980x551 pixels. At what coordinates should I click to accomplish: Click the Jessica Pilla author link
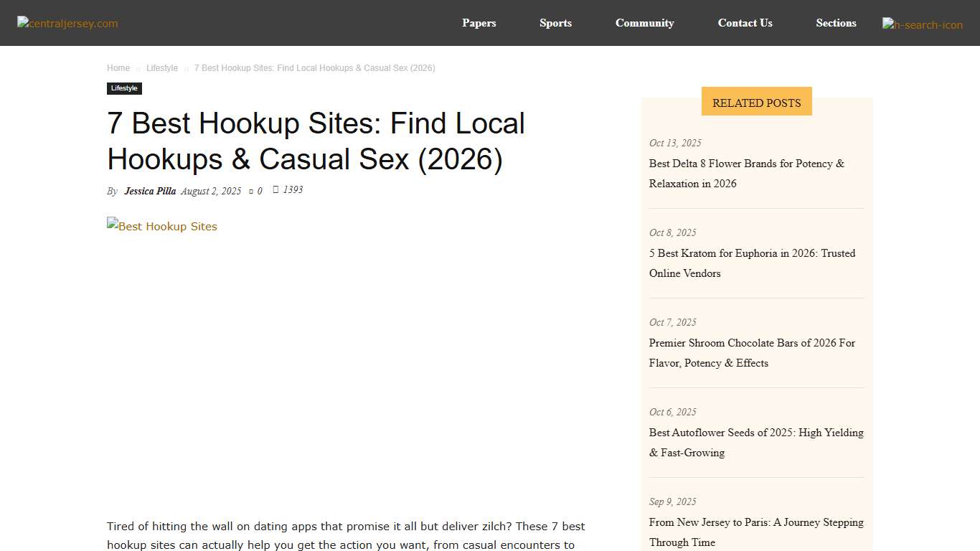(x=150, y=191)
